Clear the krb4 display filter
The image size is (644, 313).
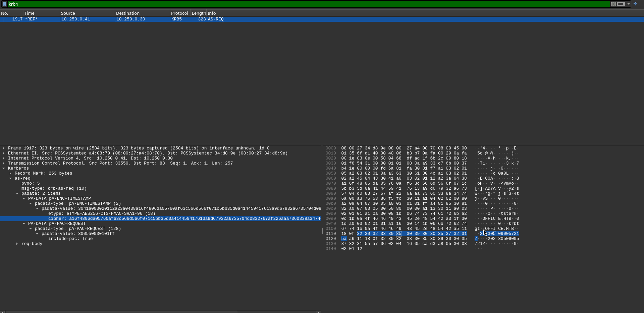pos(613,4)
